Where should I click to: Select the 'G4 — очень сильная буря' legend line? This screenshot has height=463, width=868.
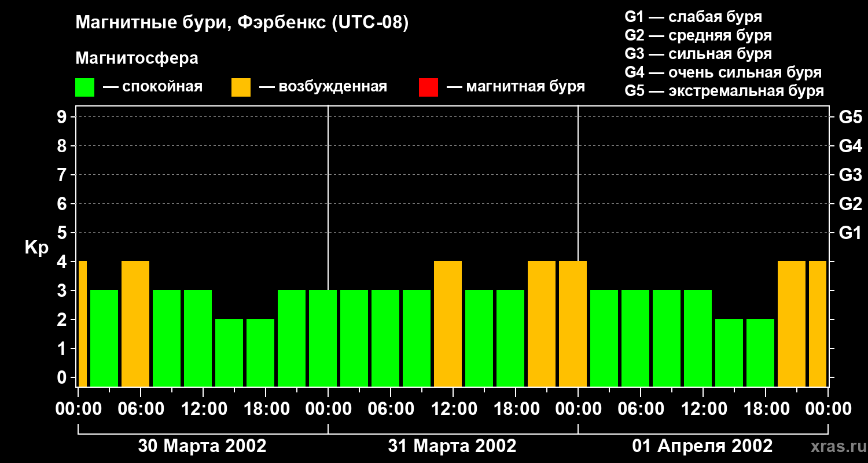point(723,72)
